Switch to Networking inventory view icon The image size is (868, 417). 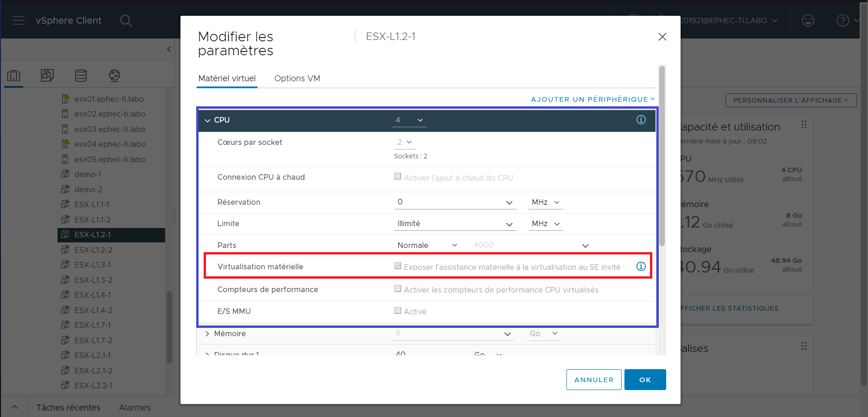[115, 75]
